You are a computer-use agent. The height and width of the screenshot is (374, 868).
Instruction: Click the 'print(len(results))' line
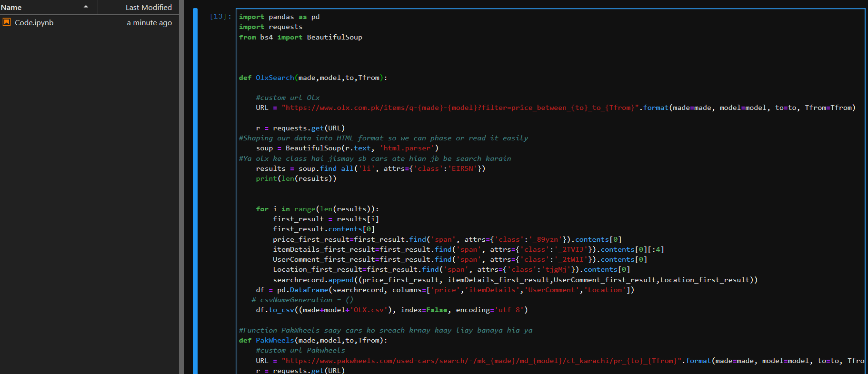pyautogui.click(x=296, y=178)
